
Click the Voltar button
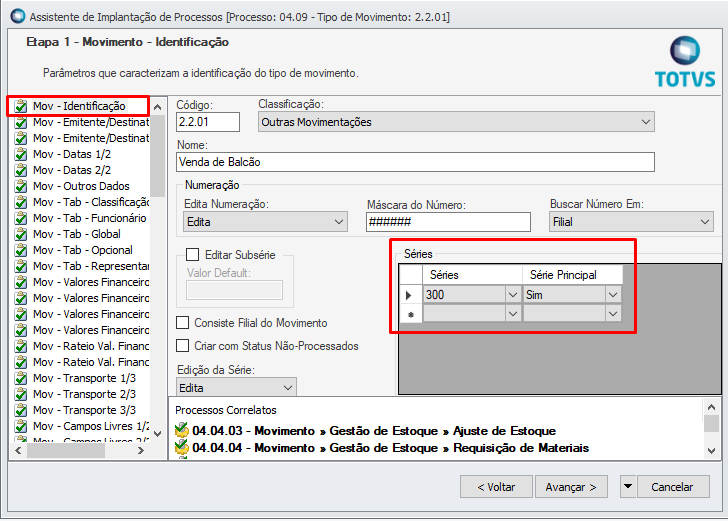coord(496,487)
